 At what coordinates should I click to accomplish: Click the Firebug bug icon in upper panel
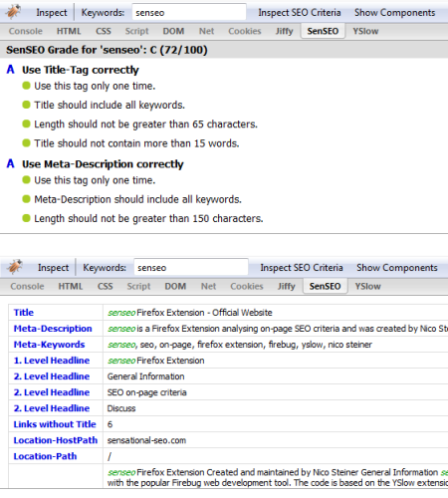pos(13,12)
